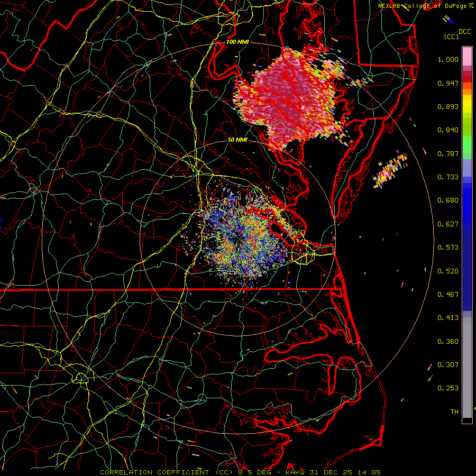476x476 pixels.
Task: Click the 1.000 value on the color scale
Action: (x=448, y=59)
